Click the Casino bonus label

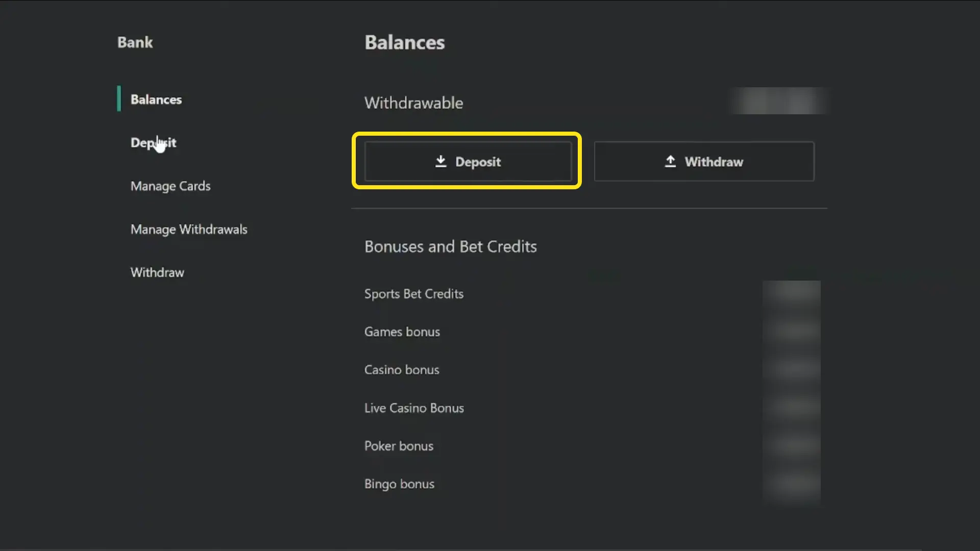pos(402,370)
